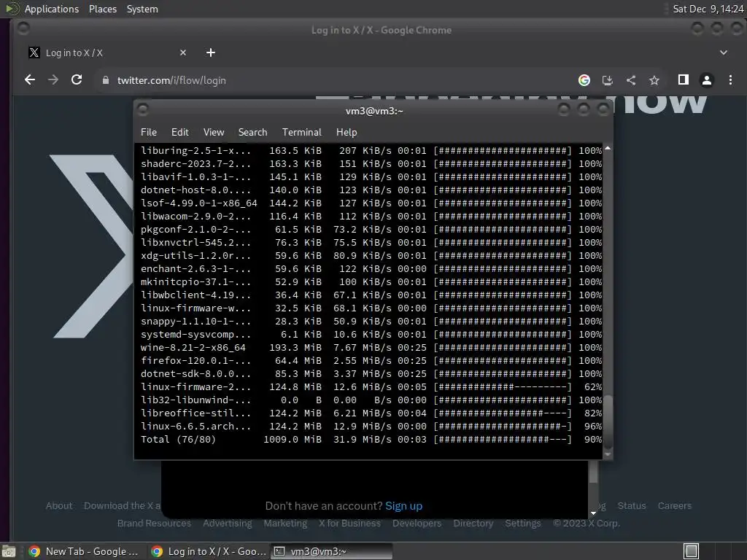Viewport: 747px width, 560px height.
Task: Open the Brand Resources footer link
Action: point(154,523)
